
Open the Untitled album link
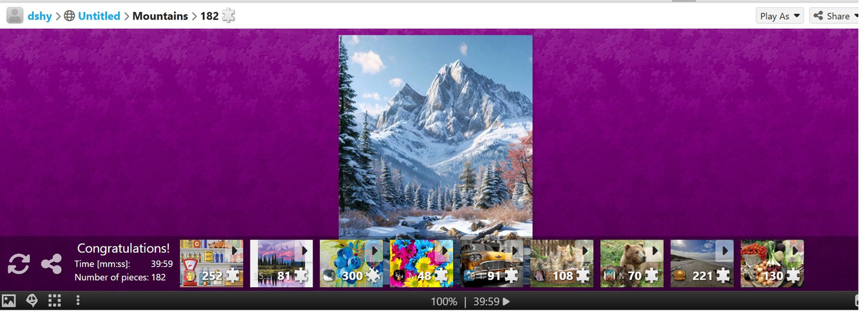coord(99,16)
